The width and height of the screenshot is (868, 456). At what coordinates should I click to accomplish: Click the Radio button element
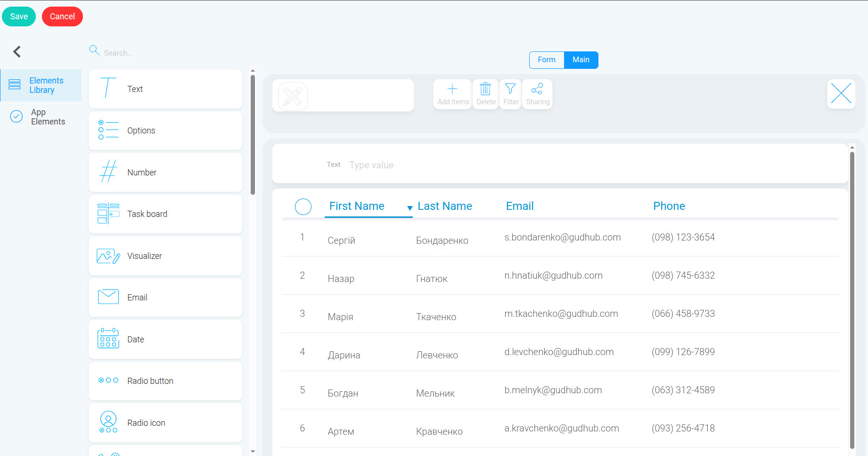(165, 381)
